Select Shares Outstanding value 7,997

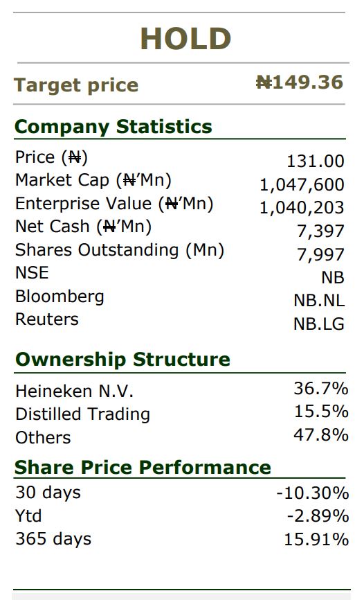[321, 254]
